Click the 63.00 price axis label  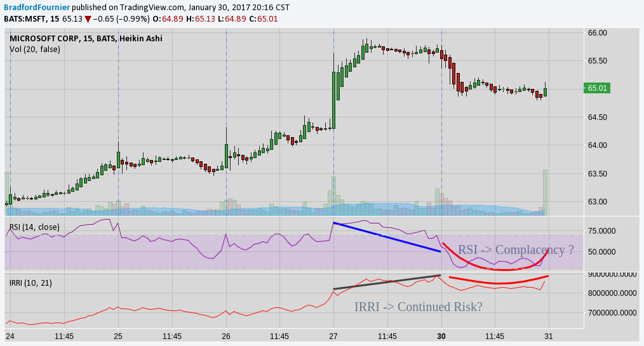[597, 202]
